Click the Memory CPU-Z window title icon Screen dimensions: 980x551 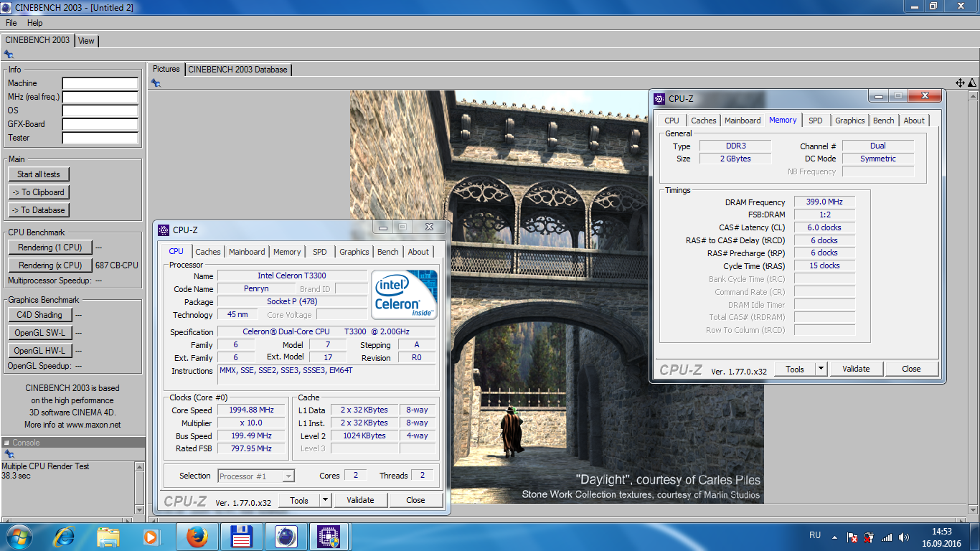[659, 99]
